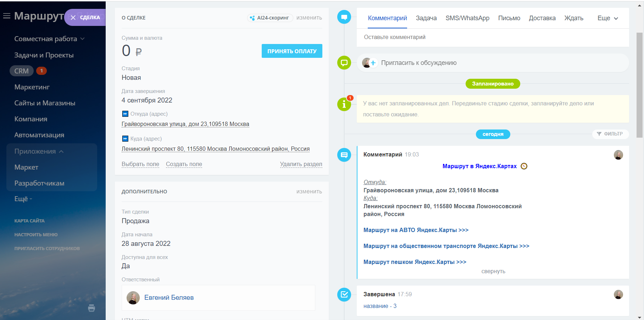The height and width of the screenshot is (320, 644).
Task: Click the ПРИНЯТЬ ОПЛАТУ button
Action: (x=292, y=51)
